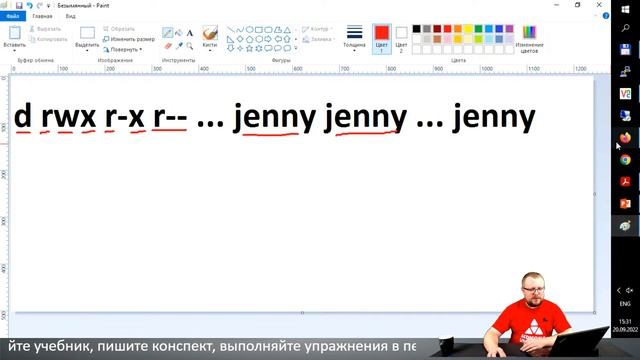The height and width of the screenshot is (360, 640).
Task: Open Edit colors (Изменение цветов) palette
Action: (529, 40)
